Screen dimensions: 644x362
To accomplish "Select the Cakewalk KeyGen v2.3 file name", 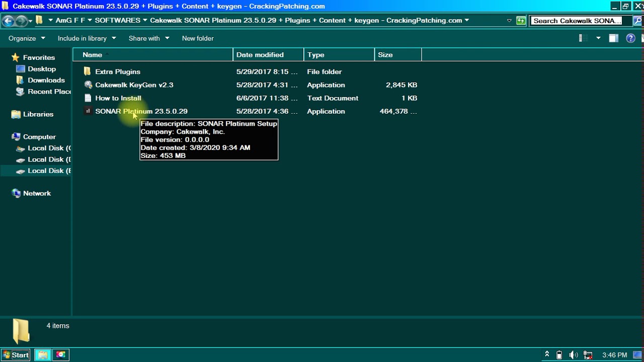I will [x=134, y=84].
